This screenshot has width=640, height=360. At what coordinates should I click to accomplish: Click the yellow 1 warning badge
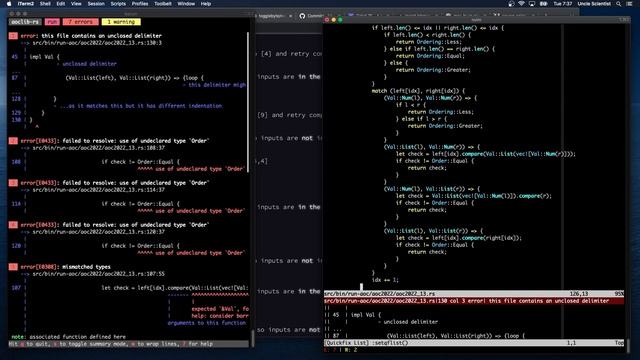click(x=121, y=22)
